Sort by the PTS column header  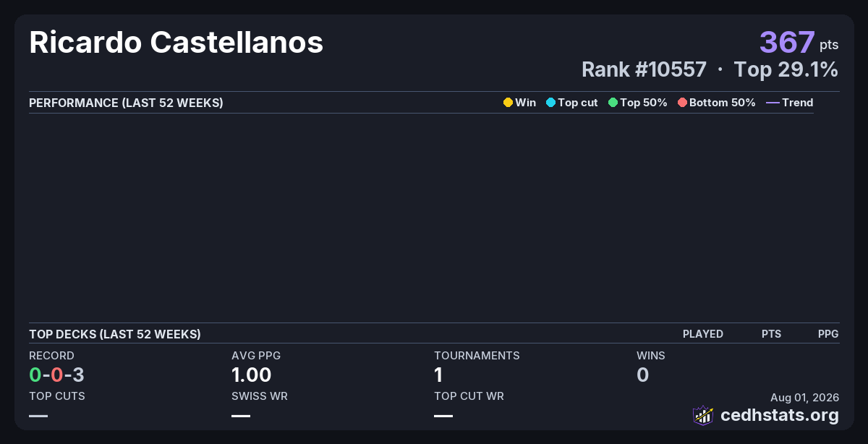click(x=771, y=334)
